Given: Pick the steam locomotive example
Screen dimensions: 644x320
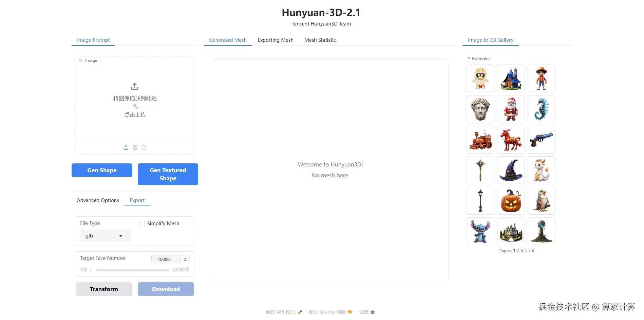Looking at the screenshot, I should tap(480, 140).
